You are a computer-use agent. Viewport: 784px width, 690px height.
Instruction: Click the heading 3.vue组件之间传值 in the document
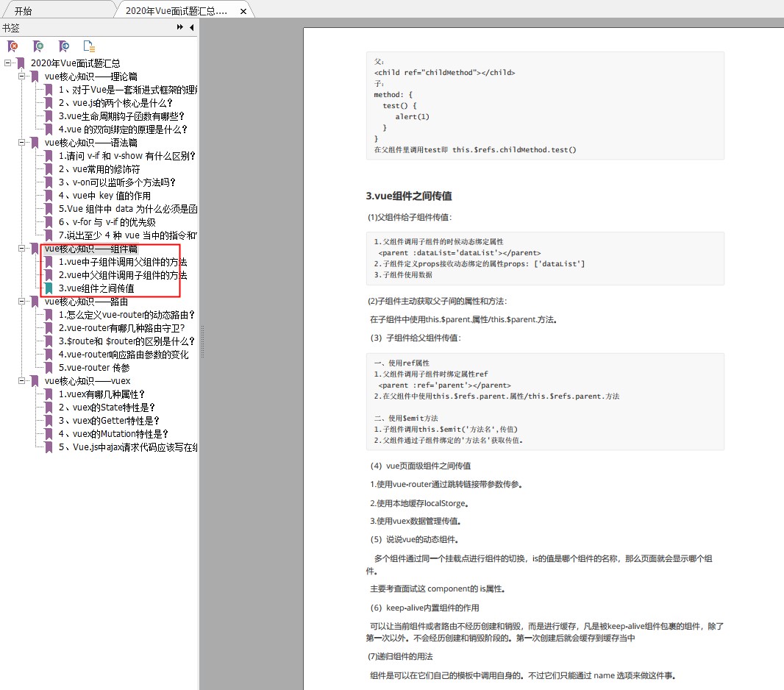pyautogui.click(x=409, y=196)
